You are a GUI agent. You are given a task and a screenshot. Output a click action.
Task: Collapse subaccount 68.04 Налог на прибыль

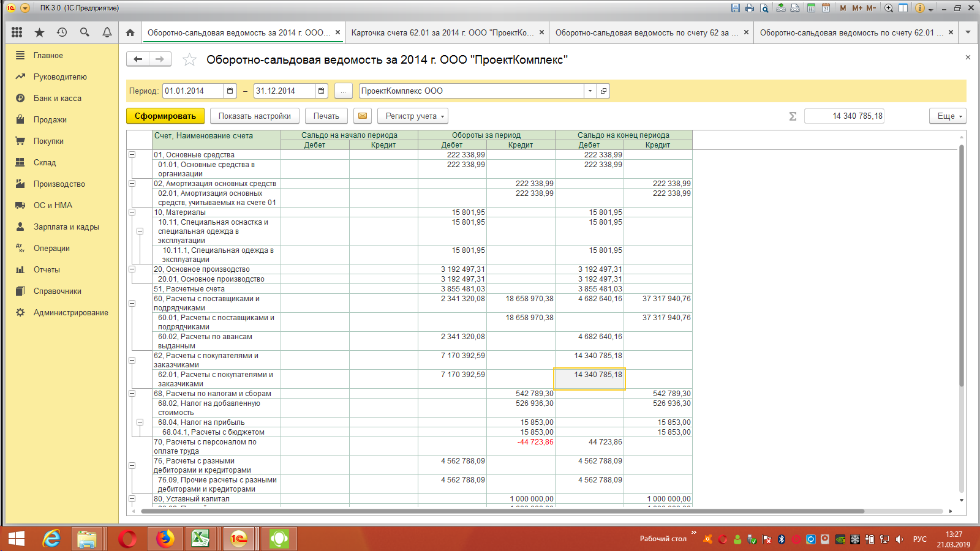pyautogui.click(x=140, y=422)
